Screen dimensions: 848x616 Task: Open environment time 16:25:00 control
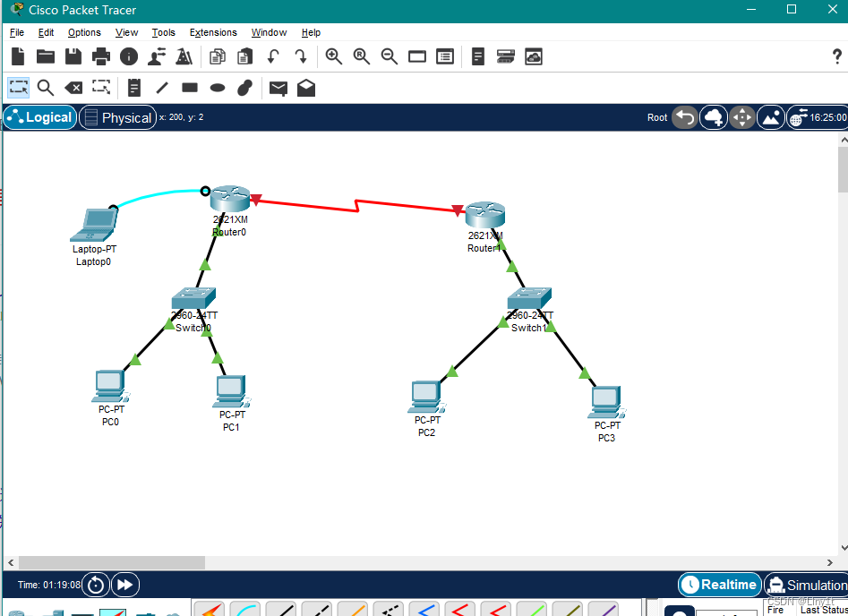pyautogui.click(x=818, y=117)
